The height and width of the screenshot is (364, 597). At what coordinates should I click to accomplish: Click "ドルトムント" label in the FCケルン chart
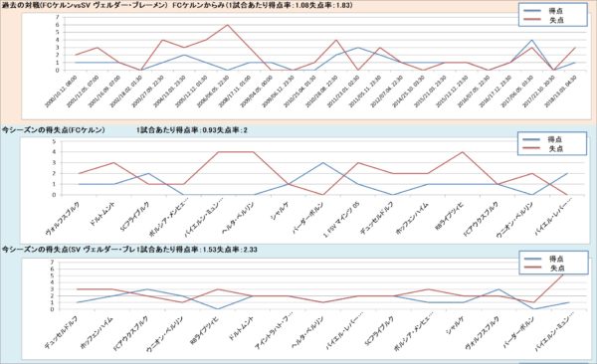[x=101, y=214]
